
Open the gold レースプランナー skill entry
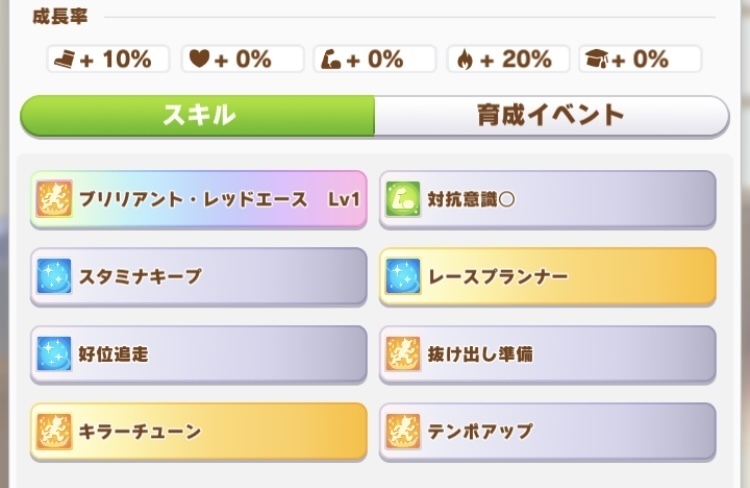click(x=548, y=277)
